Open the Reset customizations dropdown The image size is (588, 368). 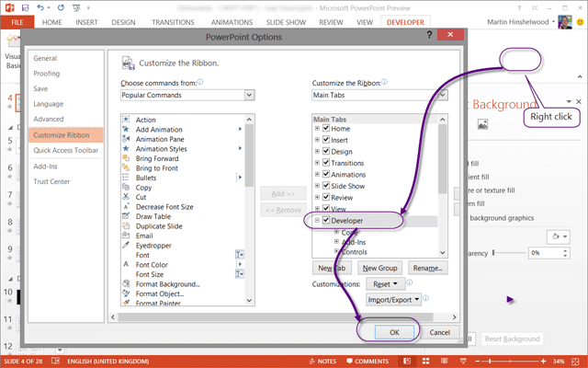coord(386,284)
